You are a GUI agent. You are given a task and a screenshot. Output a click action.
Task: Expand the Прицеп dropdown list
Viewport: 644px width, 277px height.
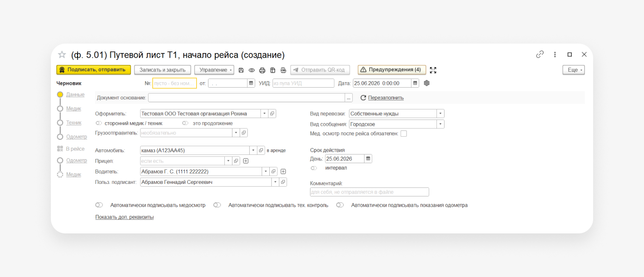click(x=228, y=161)
